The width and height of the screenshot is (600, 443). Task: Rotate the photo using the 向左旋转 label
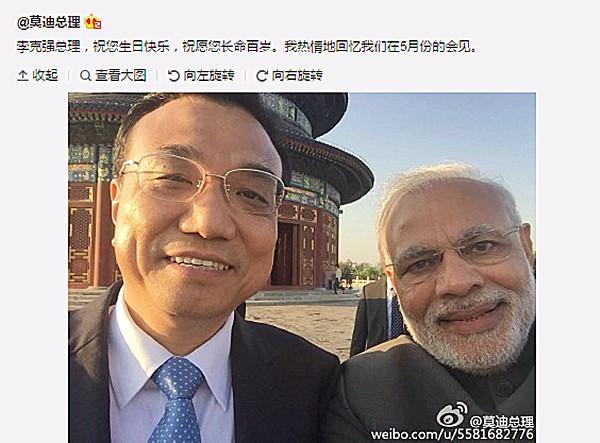click(209, 75)
